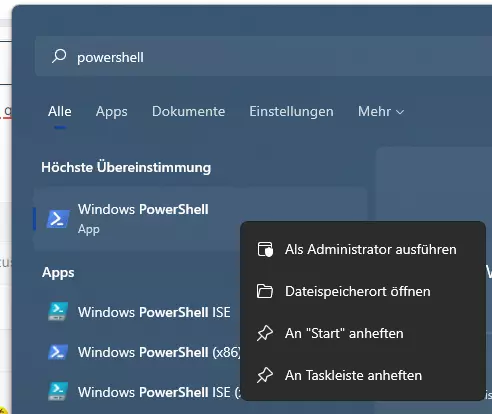The width and height of the screenshot is (492, 414).
Task: Click the bottom PowerShell ISE list icon
Action: coord(58,391)
